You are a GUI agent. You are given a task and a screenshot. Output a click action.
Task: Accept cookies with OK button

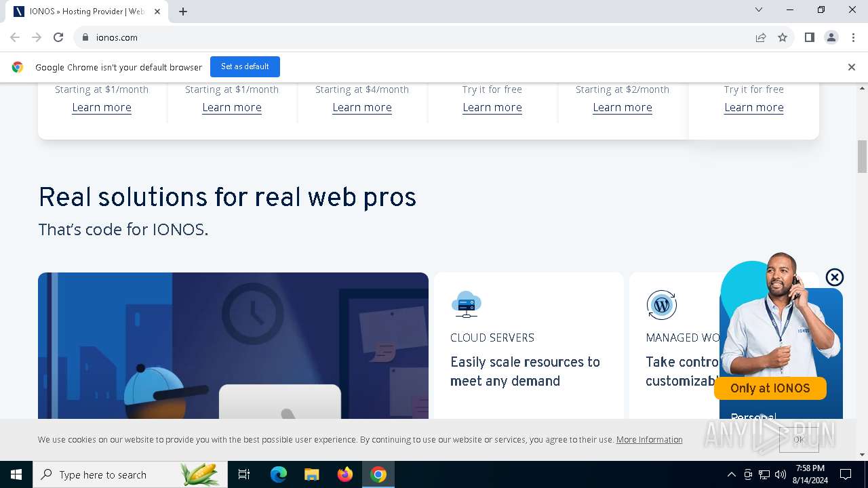click(799, 440)
